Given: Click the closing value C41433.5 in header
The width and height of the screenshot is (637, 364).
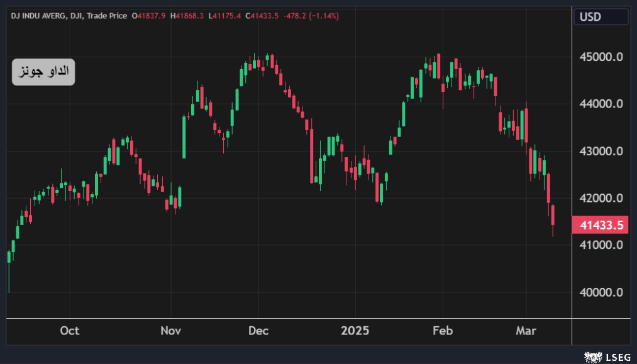Looking at the screenshot, I should pyautogui.click(x=262, y=16).
